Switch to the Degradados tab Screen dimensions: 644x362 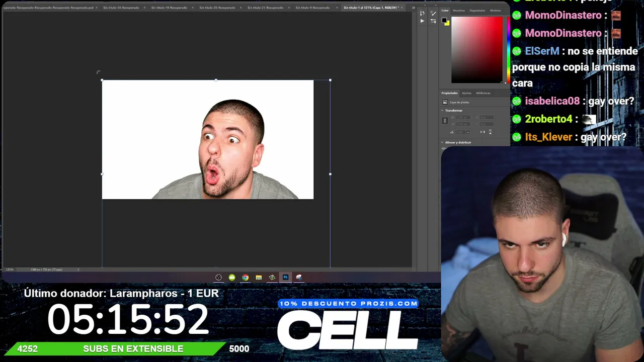tap(477, 11)
